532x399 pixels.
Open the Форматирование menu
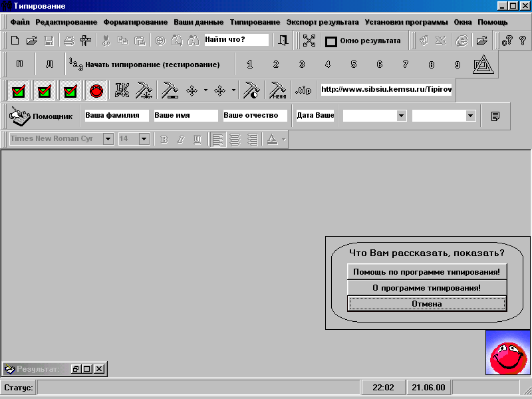click(136, 23)
